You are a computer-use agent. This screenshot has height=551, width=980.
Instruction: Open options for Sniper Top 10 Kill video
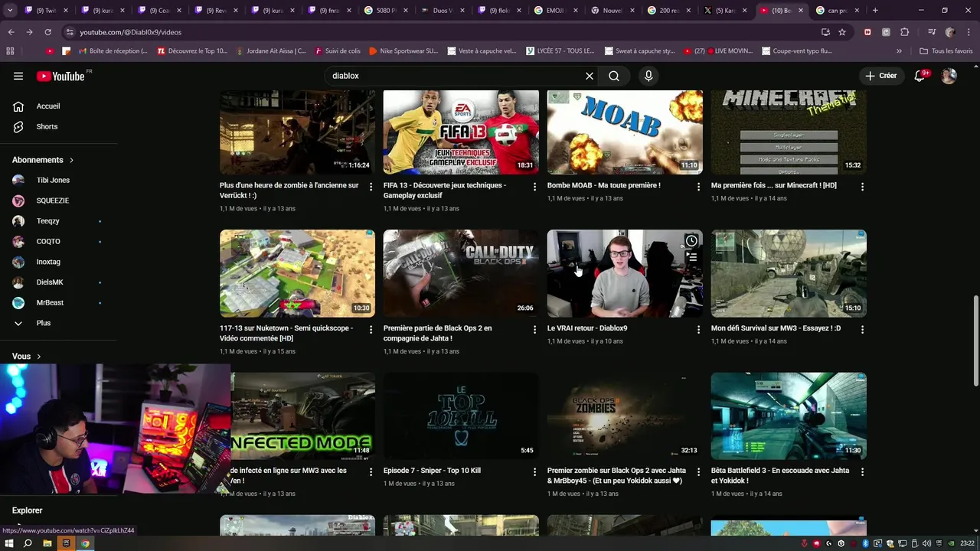click(534, 472)
